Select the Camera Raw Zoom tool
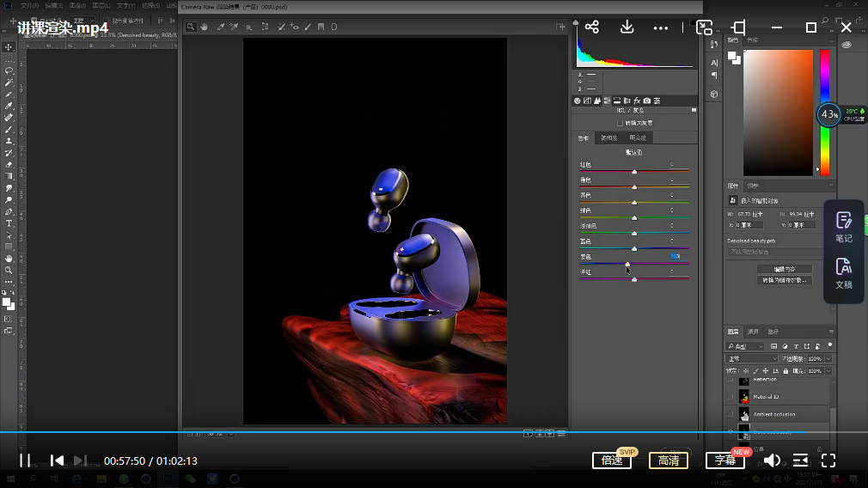 click(x=191, y=27)
